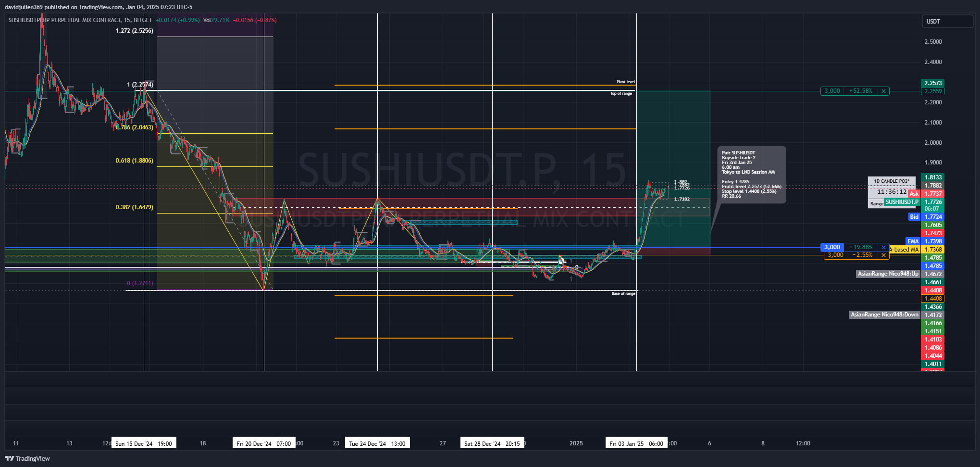The width and height of the screenshot is (980, 467).
Task: Click the 2025 year label on time axis
Action: [x=576, y=443]
